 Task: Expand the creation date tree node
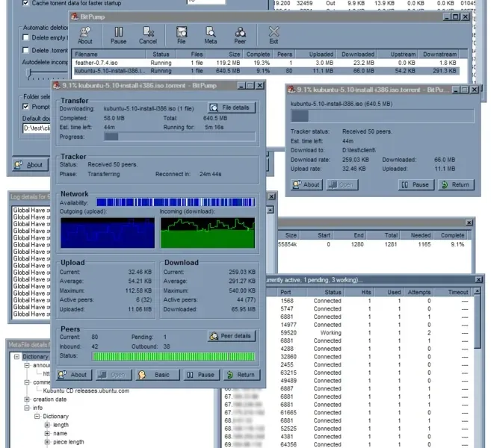(x=27, y=399)
